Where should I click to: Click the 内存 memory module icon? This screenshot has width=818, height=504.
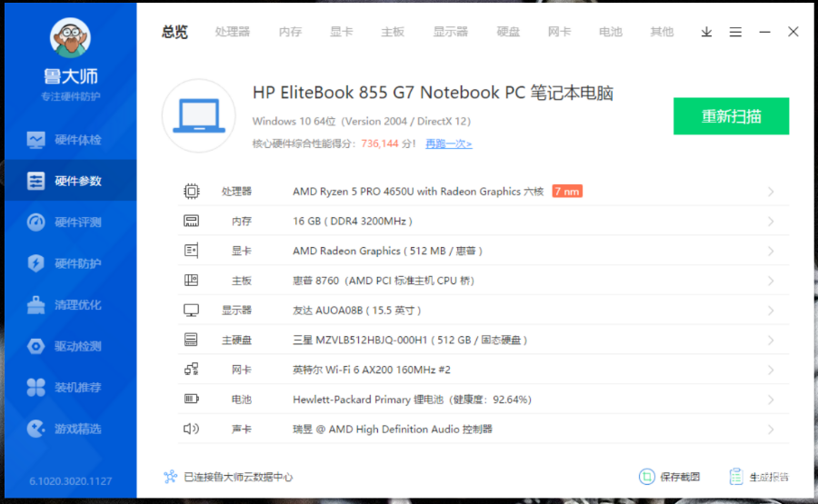pyautogui.click(x=192, y=221)
